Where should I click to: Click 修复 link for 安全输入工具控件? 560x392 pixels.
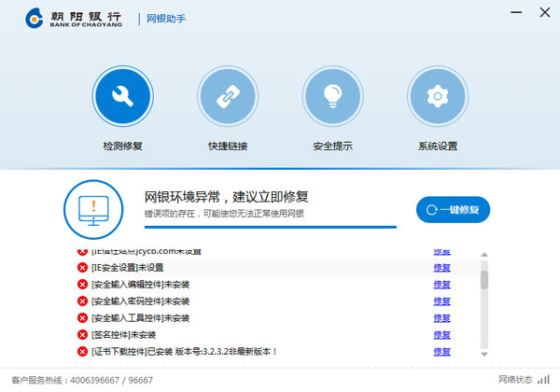[x=441, y=318]
